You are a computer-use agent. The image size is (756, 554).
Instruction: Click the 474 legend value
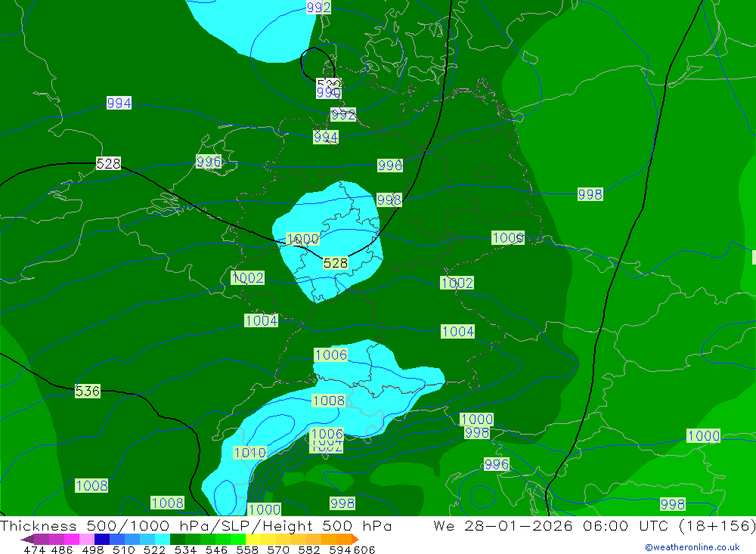(x=34, y=549)
